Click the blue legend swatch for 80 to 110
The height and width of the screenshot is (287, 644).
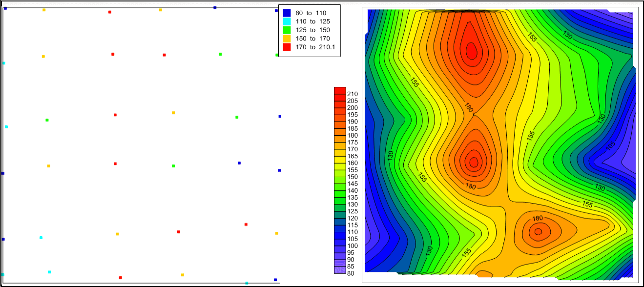pyautogui.click(x=287, y=13)
